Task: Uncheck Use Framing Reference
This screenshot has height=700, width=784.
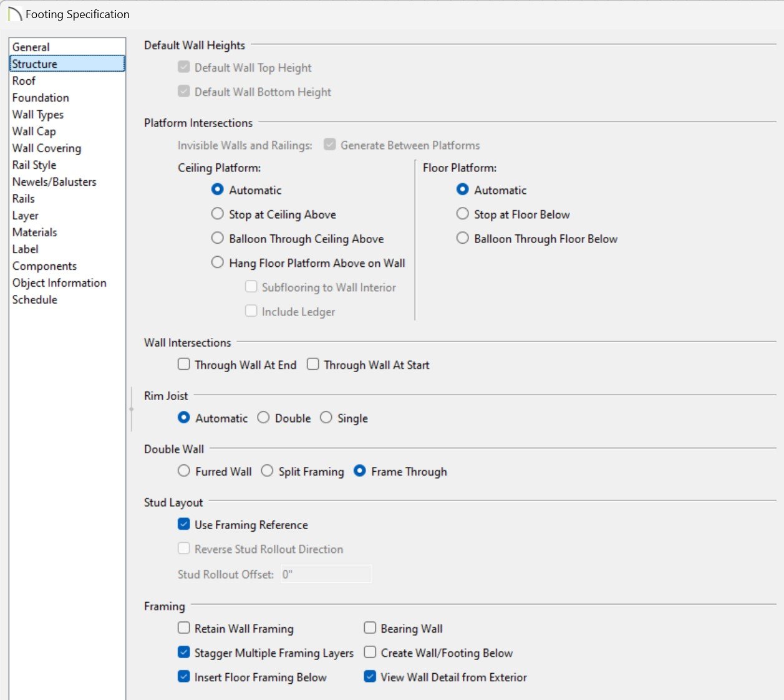Action: (184, 525)
